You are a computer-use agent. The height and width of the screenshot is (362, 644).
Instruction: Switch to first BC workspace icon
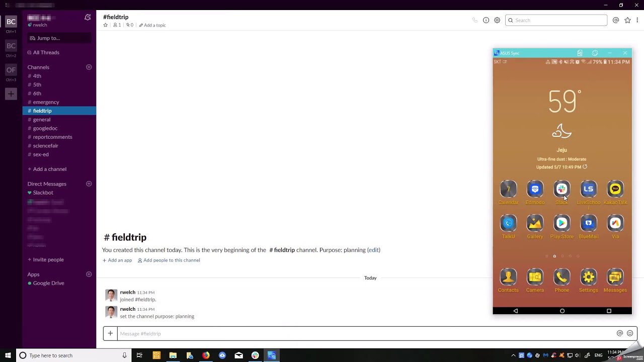11,22
